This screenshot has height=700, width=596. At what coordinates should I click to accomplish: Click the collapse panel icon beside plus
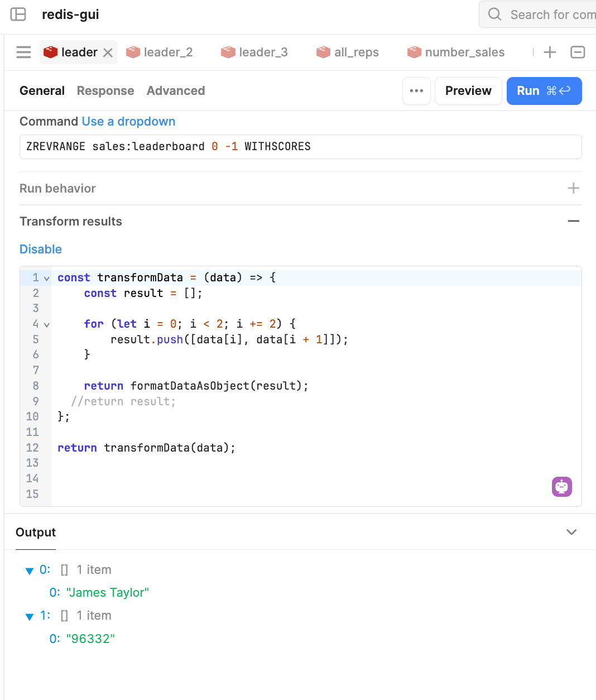tap(578, 52)
